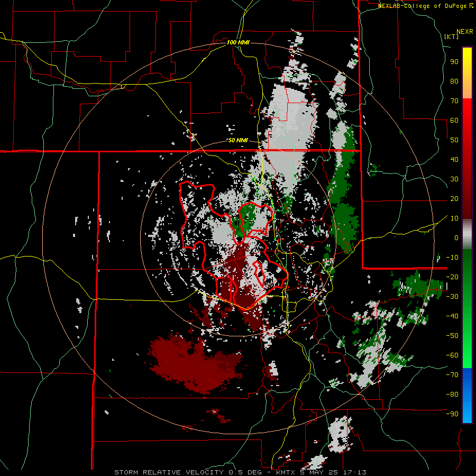476x476 pixels.
Task: Click the '100 NMI' range ring label
Action: point(238,42)
